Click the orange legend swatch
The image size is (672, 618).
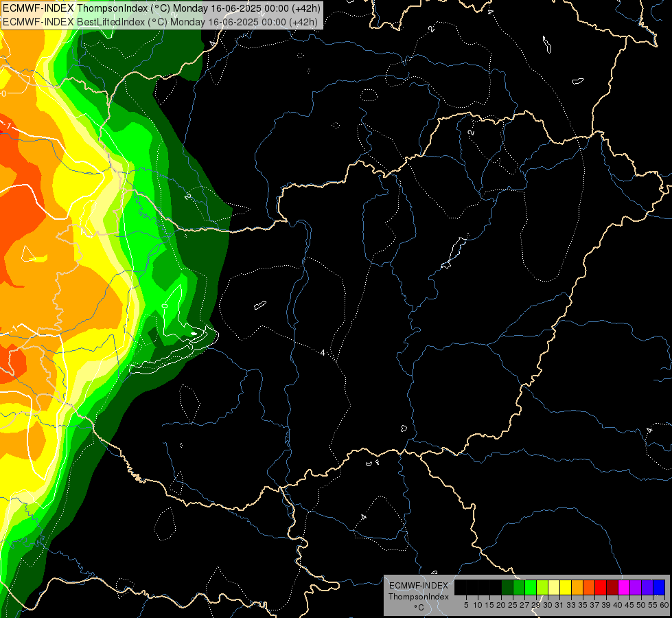coord(577,587)
